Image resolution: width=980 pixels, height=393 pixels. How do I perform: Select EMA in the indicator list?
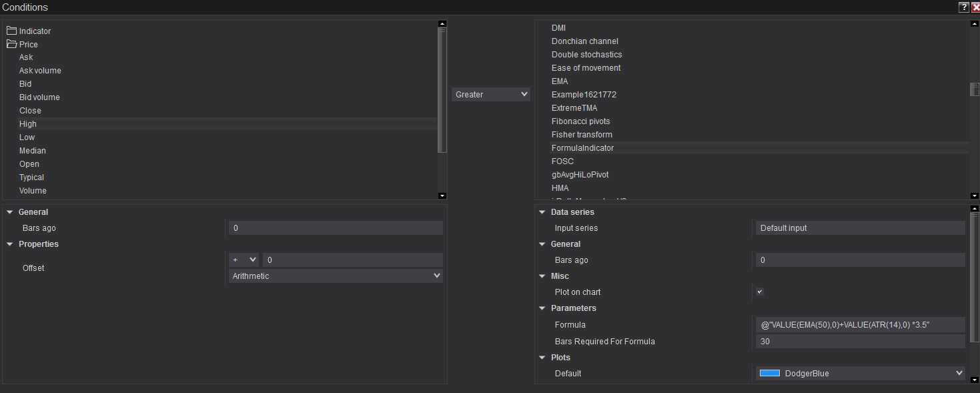[560, 81]
